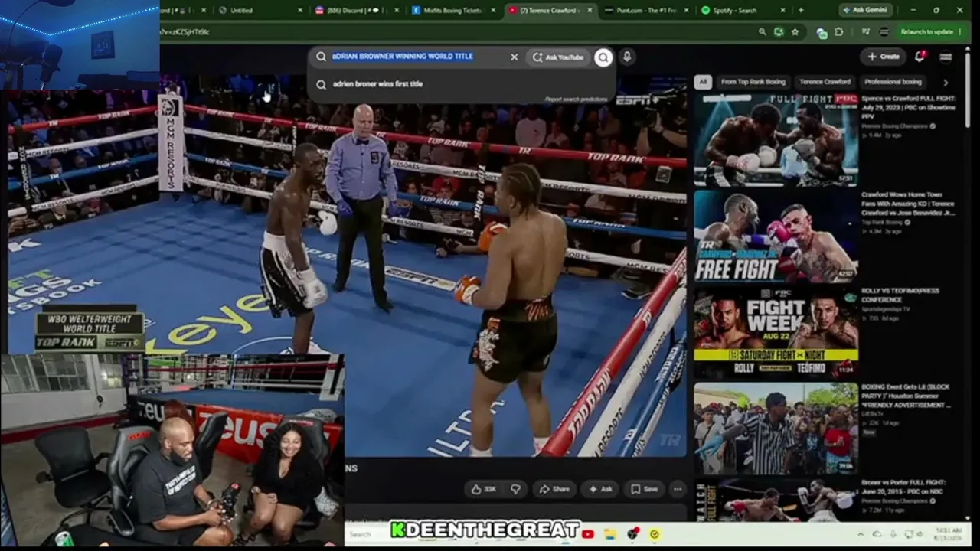Dislike the video with thumbs-down
The image size is (980, 551).
[515, 489]
